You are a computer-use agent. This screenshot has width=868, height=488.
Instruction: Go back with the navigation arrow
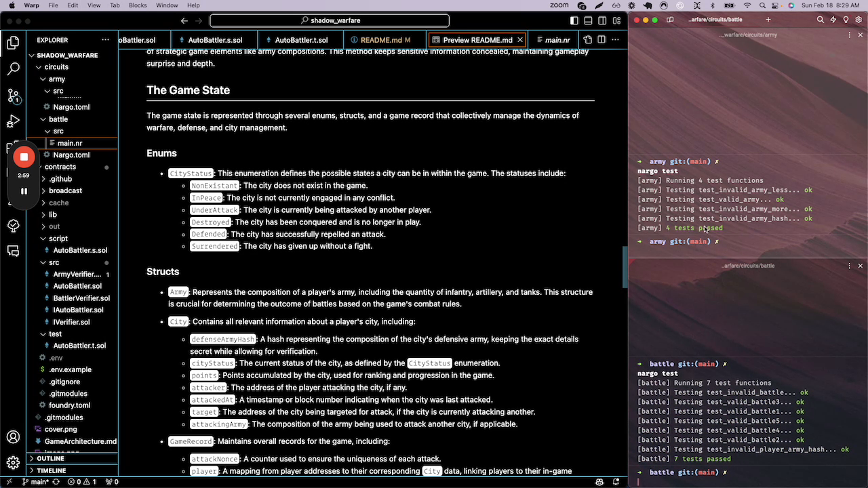click(x=184, y=21)
